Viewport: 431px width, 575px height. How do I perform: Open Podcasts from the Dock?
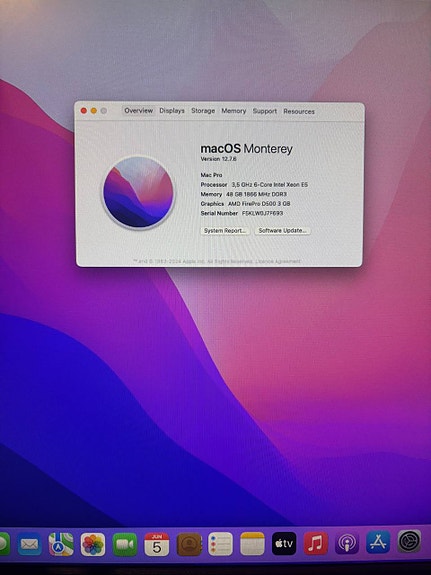pyautogui.click(x=347, y=543)
